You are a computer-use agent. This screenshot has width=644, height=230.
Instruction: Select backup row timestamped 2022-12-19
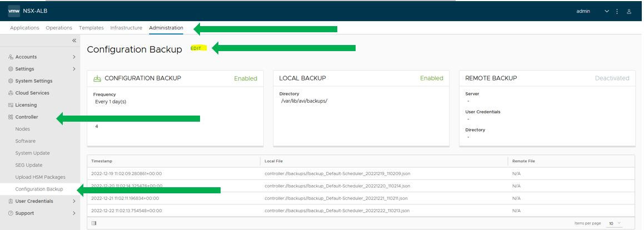click(361, 174)
